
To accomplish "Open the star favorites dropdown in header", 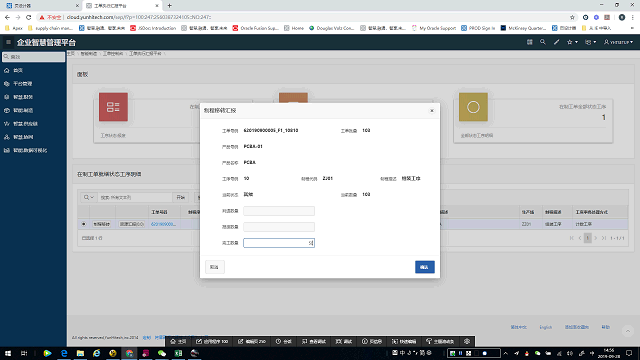I will tap(572, 42).
